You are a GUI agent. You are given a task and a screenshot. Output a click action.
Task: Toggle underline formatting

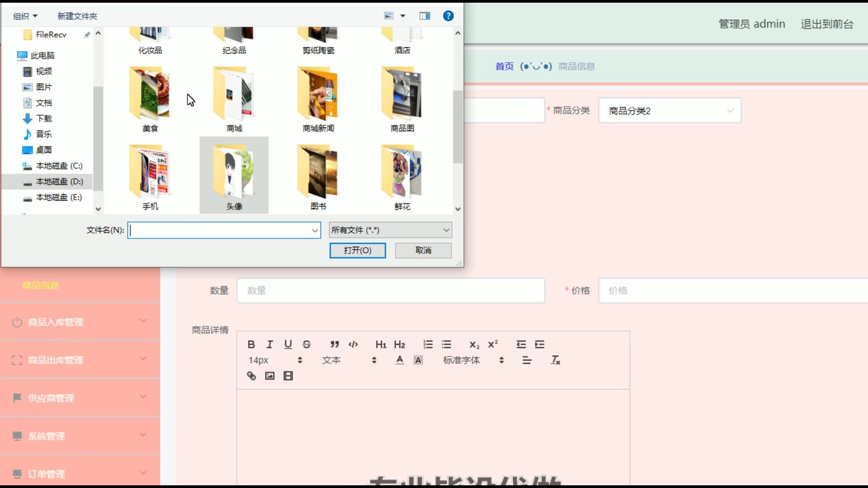click(288, 344)
